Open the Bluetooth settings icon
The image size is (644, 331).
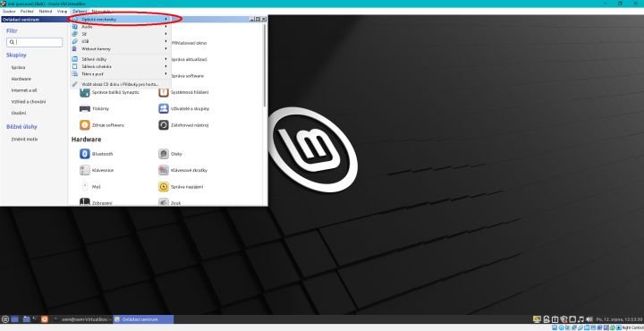85,154
